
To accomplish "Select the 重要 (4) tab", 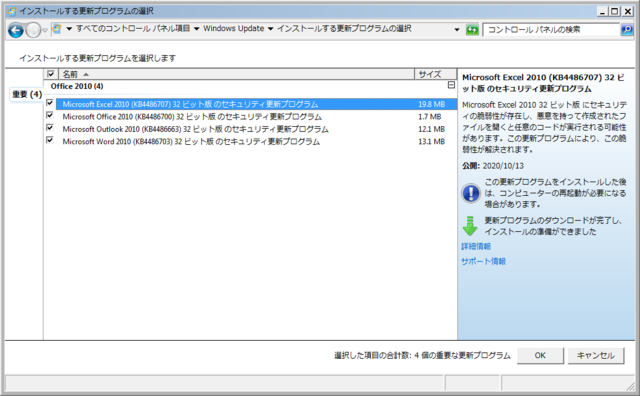I will point(27,94).
